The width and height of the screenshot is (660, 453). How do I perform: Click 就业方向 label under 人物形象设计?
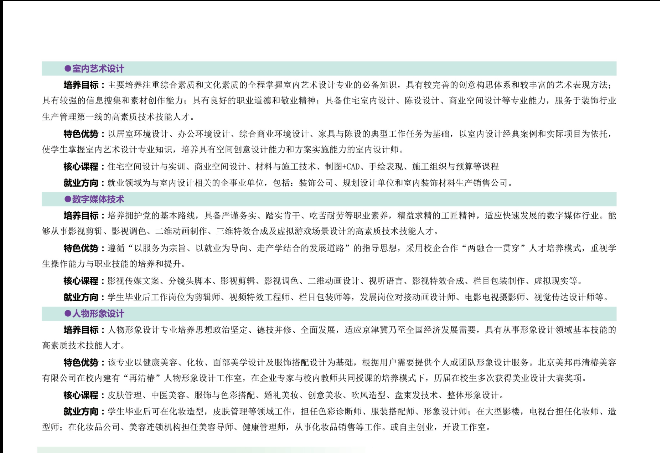(x=83, y=410)
